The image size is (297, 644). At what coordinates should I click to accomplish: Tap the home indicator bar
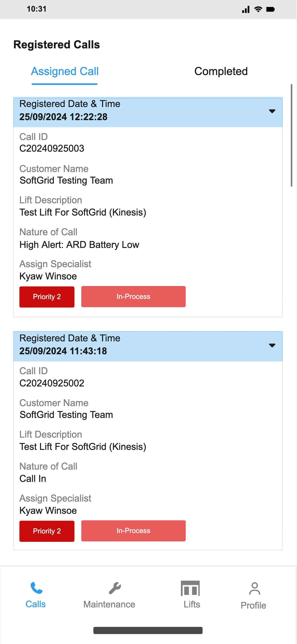click(x=148, y=630)
